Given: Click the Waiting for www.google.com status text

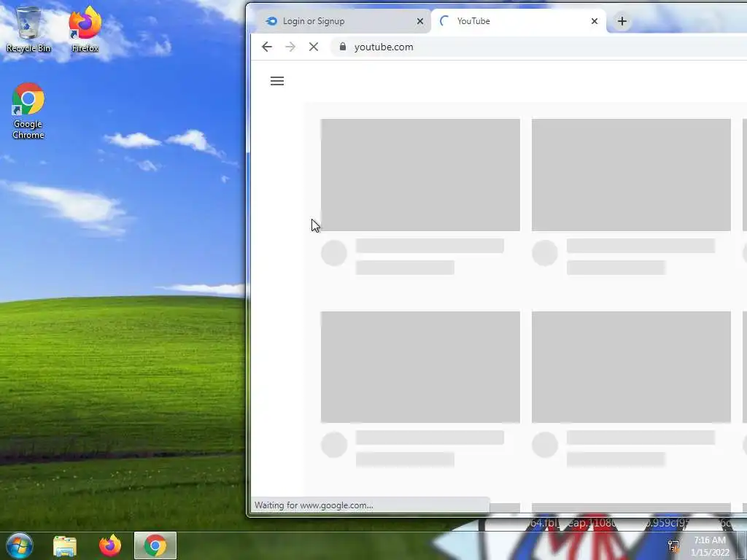Looking at the screenshot, I should click(x=314, y=505).
